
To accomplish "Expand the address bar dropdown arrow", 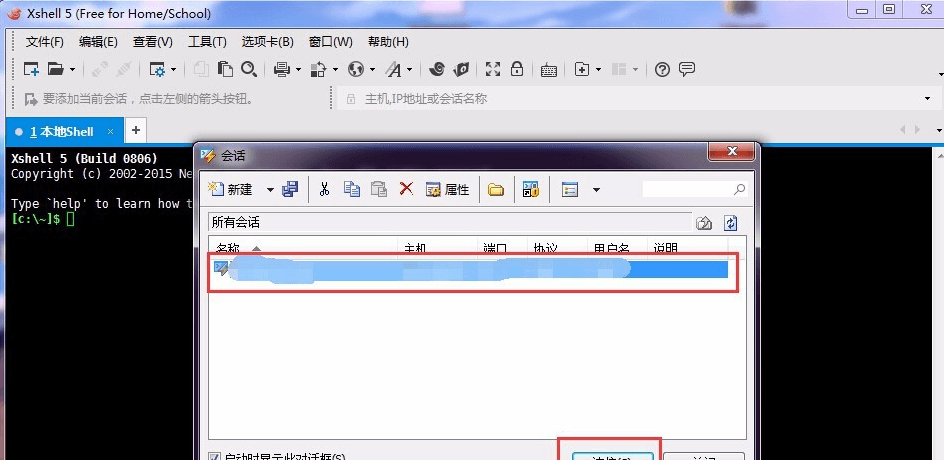I will 927,99.
